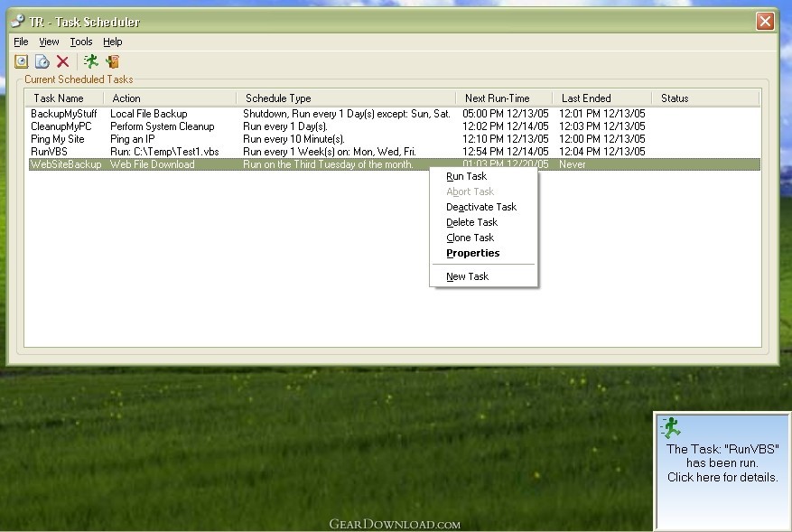Click the 'Perform System Cleanup' action cell
The width and height of the screenshot is (792, 532).
click(x=163, y=126)
